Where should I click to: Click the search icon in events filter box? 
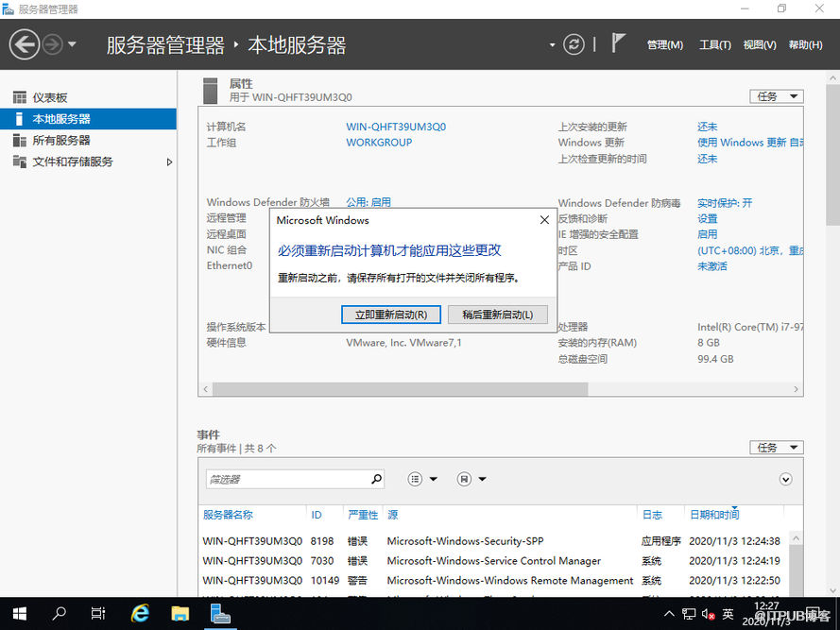click(376, 479)
